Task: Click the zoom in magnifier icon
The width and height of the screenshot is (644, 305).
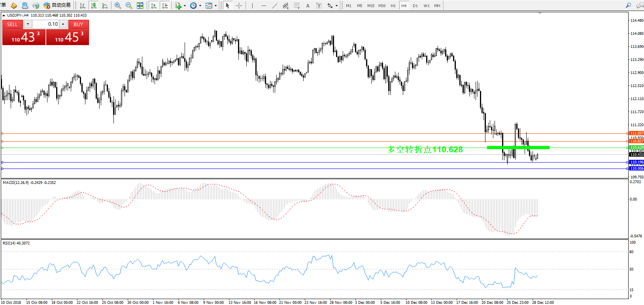Action: pyautogui.click(x=117, y=6)
